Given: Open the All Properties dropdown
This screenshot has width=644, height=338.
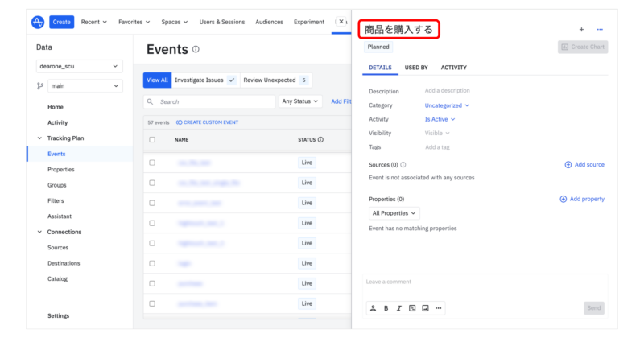Looking at the screenshot, I should tap(394, 213).
